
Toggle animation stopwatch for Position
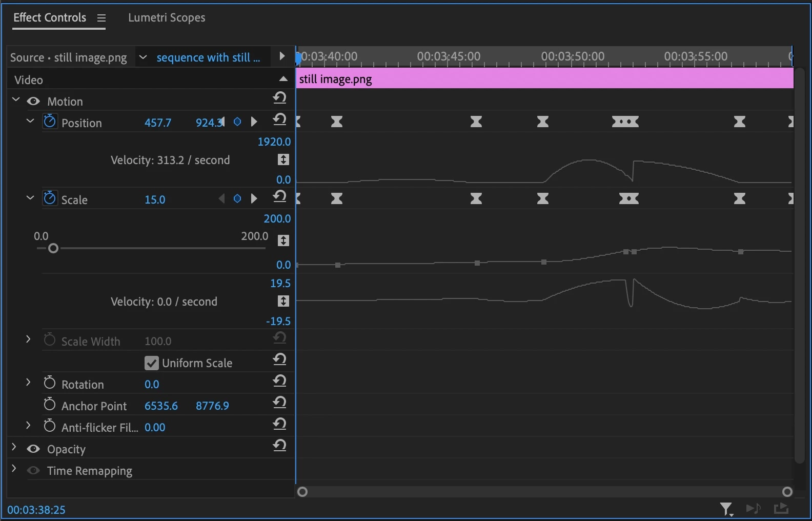[50, 122]
